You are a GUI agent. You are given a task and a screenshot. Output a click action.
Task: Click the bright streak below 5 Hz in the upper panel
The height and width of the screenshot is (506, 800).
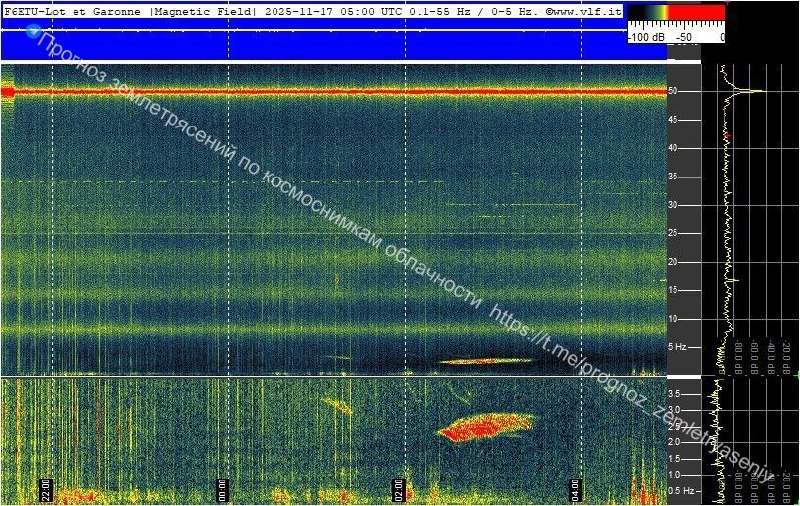coord(486,361)
